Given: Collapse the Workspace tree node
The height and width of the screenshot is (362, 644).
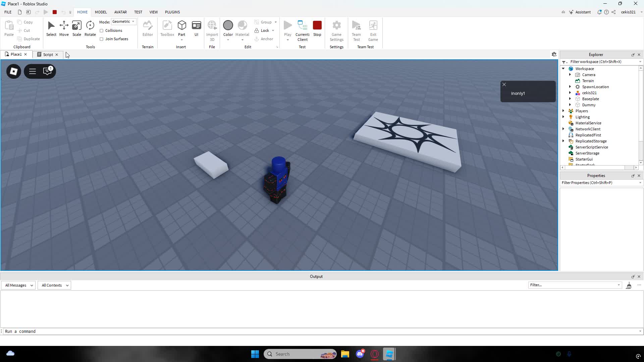Looking at the screenshot, I should pyautogui.click(x=563, y=69).
